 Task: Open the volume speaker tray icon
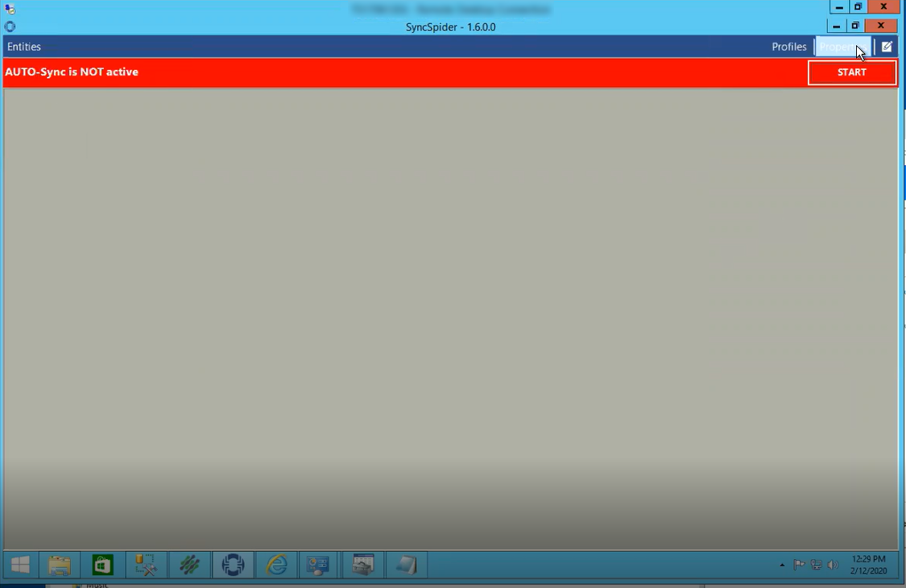click(833, 565)
